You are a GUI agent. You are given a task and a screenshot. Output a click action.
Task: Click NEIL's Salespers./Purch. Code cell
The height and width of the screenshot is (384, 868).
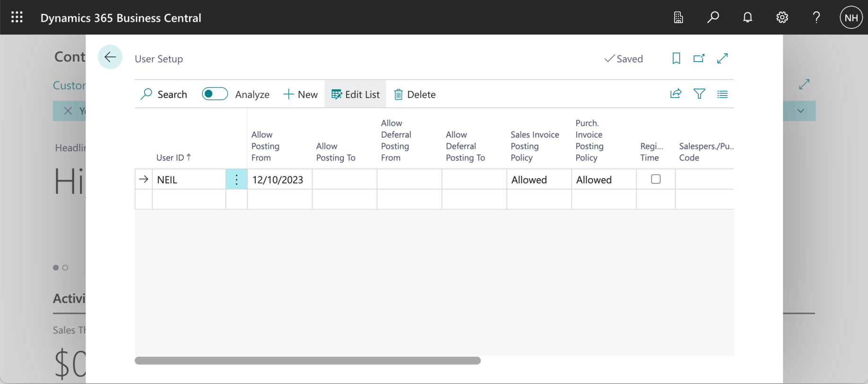coord(704,179)
